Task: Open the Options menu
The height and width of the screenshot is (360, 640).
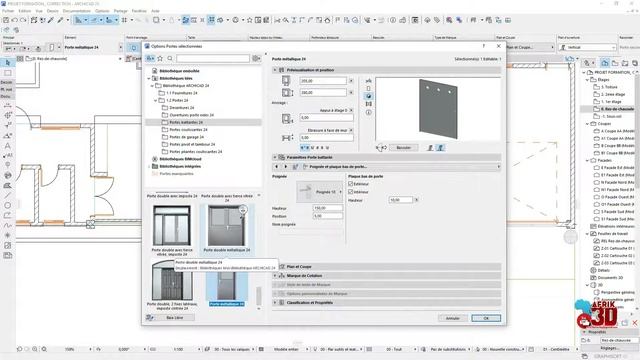Action: (102, 11)
